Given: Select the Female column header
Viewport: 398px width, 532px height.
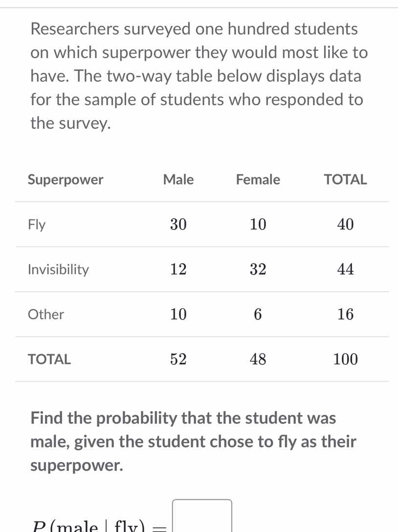Looking at the screenshot, I should 258,180.
